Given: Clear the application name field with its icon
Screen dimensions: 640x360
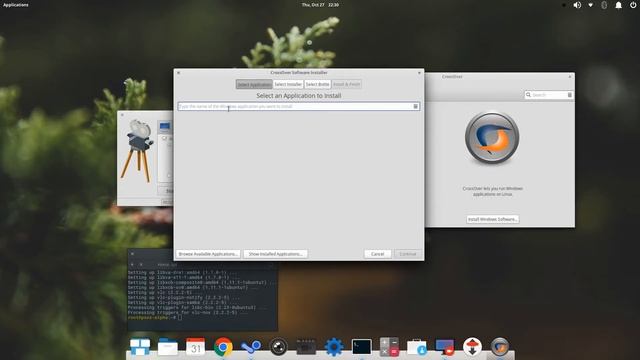Looking at the screenshot, I should [416, 106].
